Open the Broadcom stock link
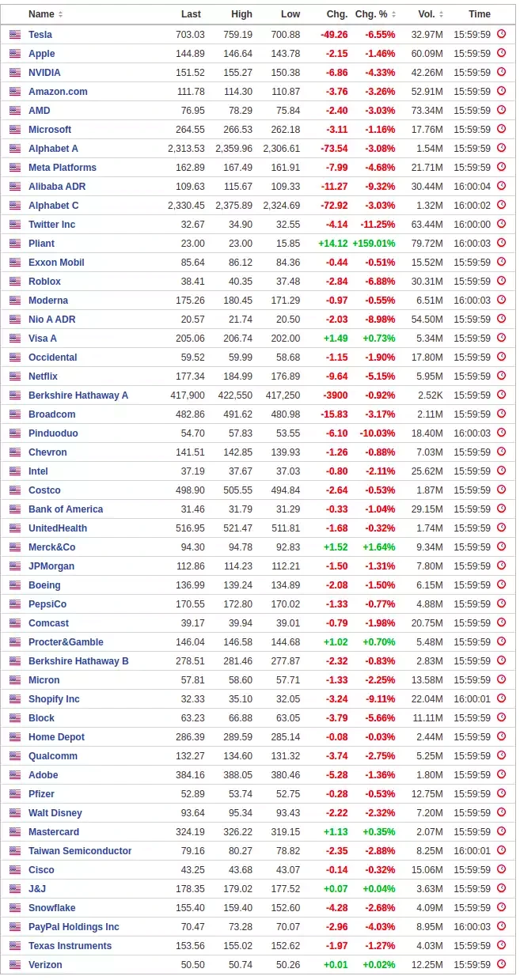 52,414
